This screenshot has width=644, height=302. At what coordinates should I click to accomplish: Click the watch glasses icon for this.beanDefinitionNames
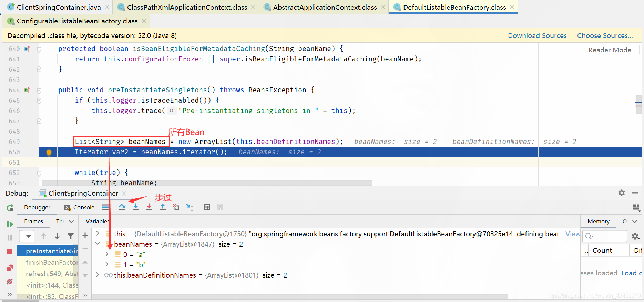tap(108, 275)
